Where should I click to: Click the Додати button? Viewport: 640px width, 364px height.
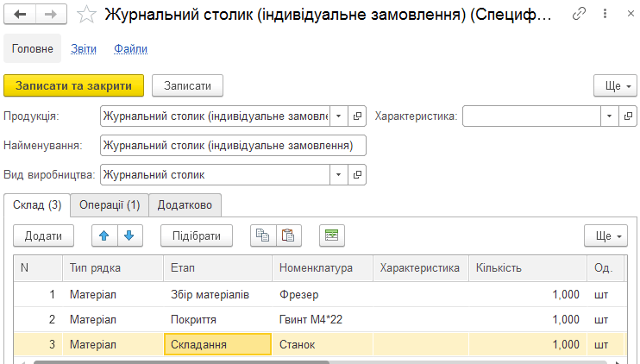(43, 235)
